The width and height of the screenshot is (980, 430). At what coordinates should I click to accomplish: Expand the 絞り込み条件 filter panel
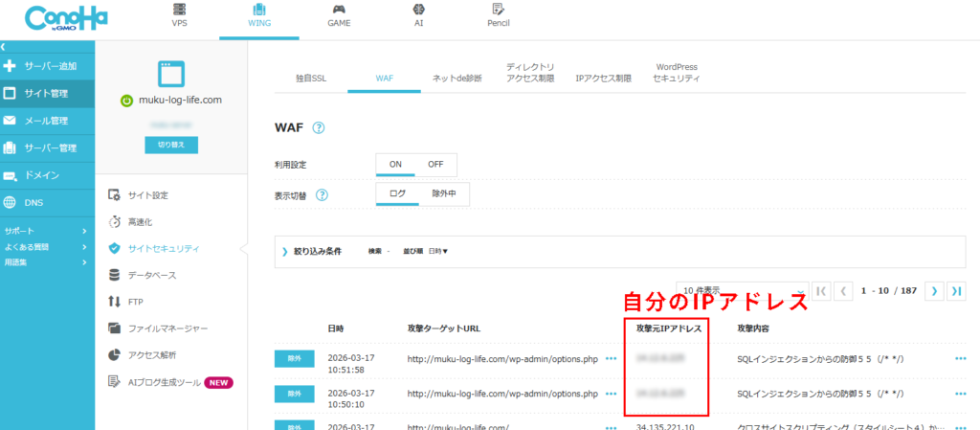click(x=285, y=252)
